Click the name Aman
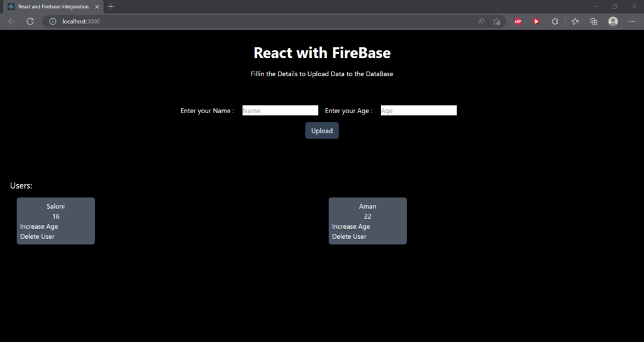 367,206
